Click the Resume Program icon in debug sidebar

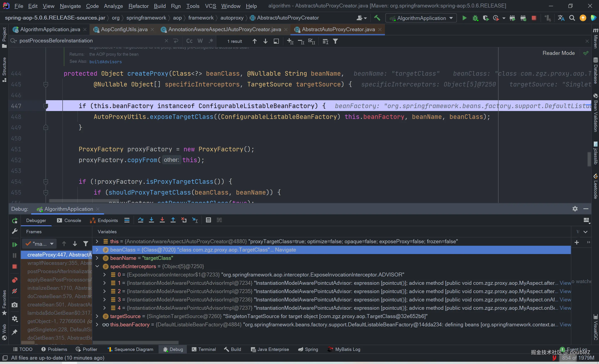click(x=15, y=244)
